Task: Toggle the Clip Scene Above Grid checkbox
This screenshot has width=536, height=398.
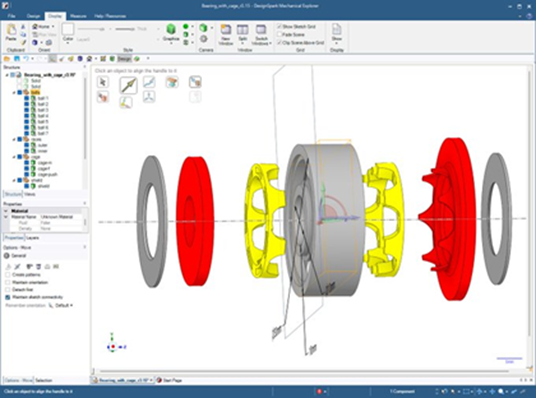Action: point(279,43)
